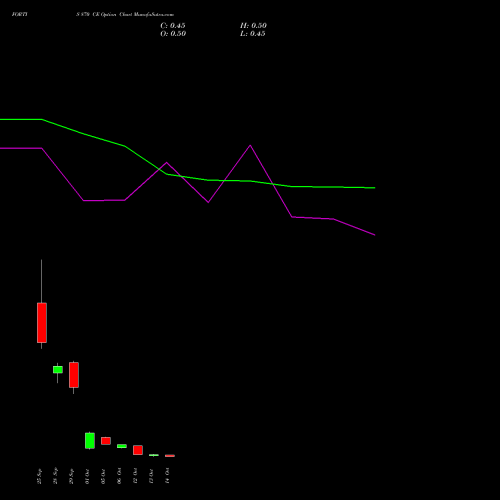Select the 05 Oct date label
500x500 pixels.
click(104, 476)
